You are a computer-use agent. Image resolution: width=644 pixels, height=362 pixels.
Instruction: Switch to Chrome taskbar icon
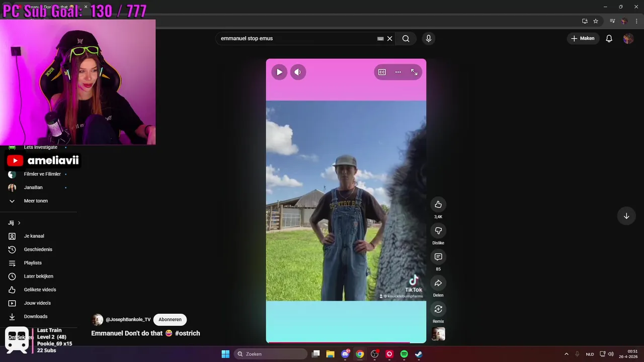click(x=360, y=354)
